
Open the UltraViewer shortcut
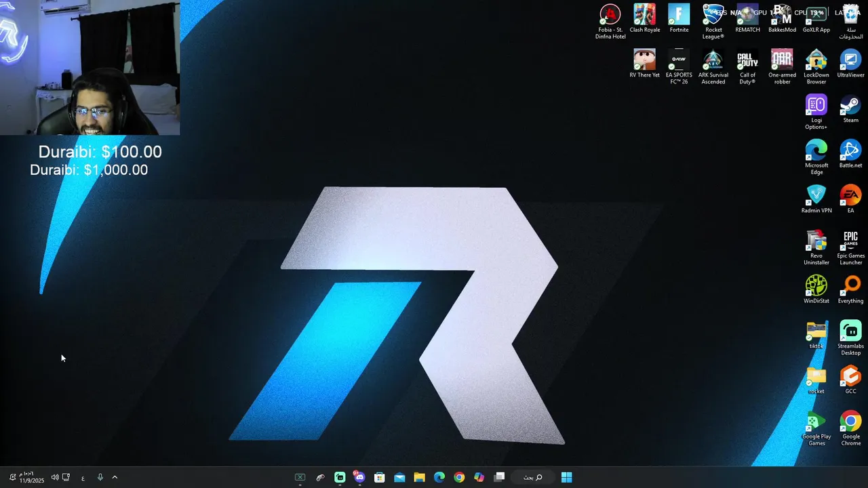coord(850,64)
